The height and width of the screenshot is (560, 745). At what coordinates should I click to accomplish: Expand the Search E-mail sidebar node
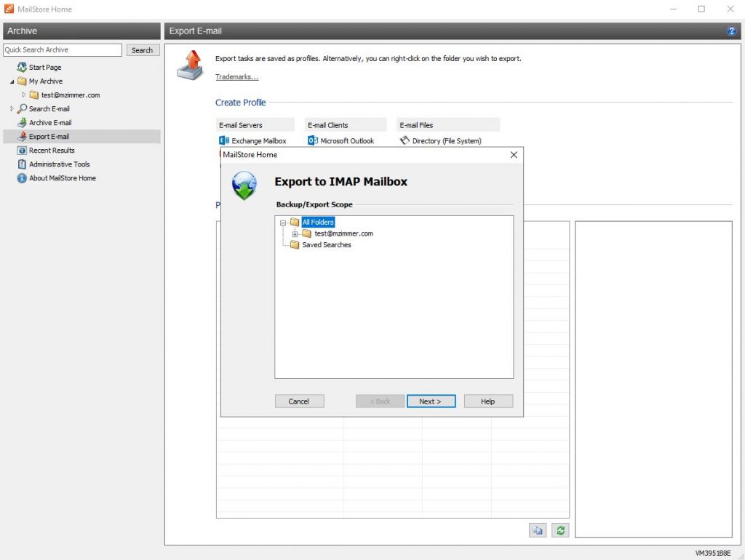tap(12, 109)
